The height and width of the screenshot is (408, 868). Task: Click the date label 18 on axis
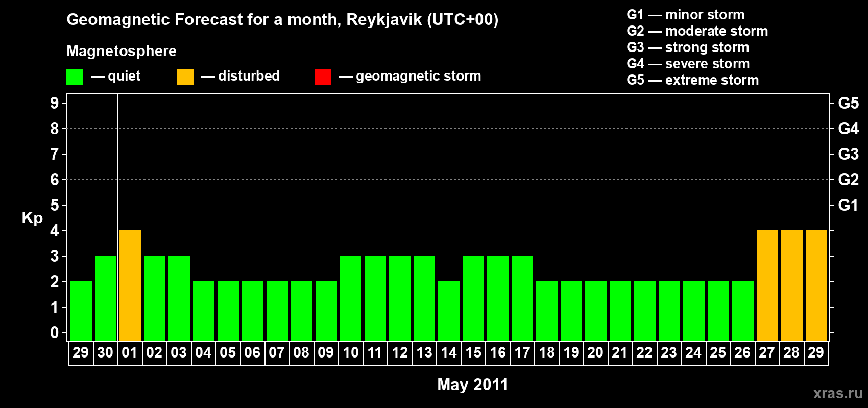[546, 353]
